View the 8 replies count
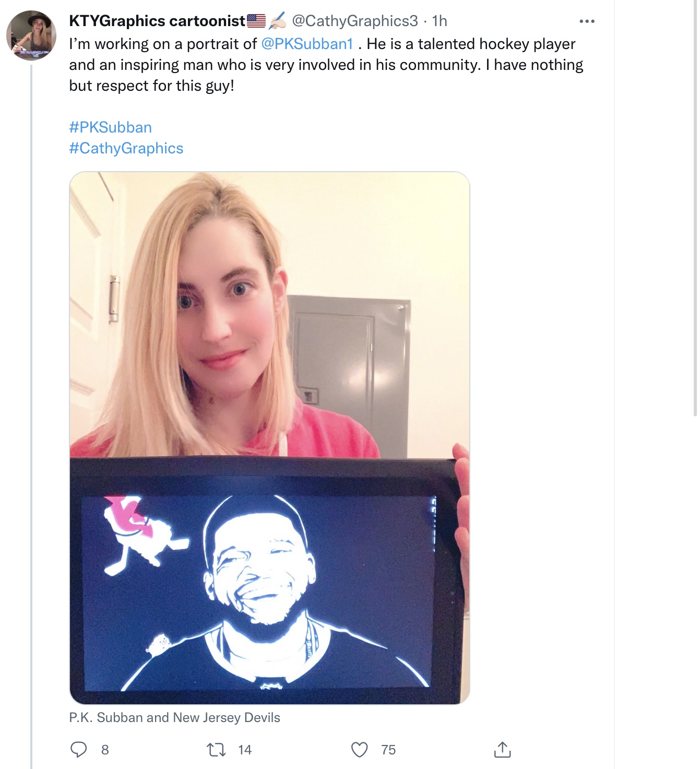700x769 pixels. (105, 750)
